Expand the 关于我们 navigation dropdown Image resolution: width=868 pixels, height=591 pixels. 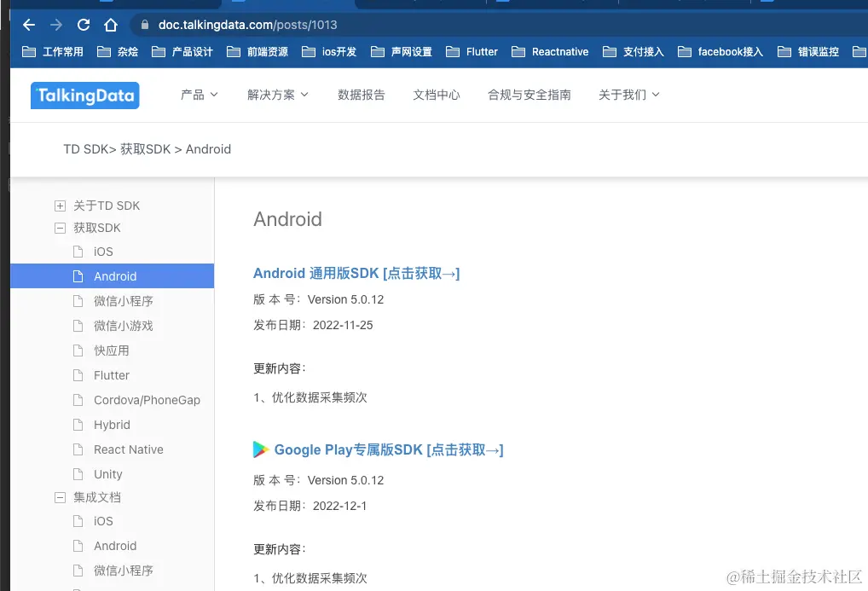[x=629, y=95]
